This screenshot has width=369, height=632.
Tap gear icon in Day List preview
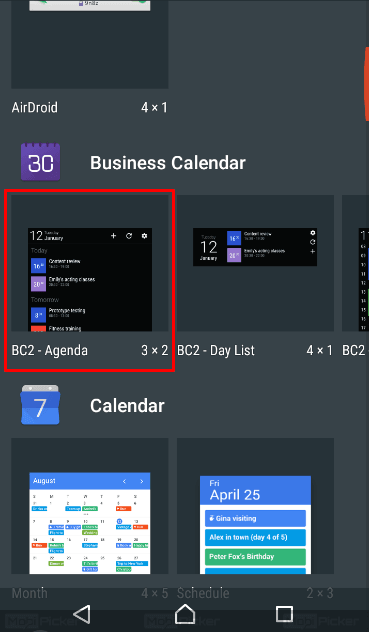313,233
